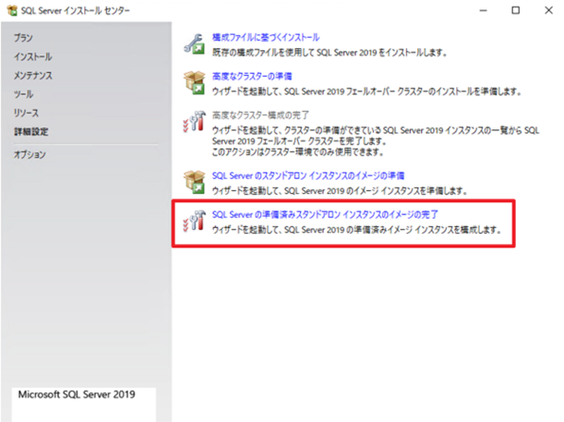This screenshot has width=564, height=422.
Task: Click the greyed 高度なクラスター構成の完了 title
Action: tap(260, 115)
